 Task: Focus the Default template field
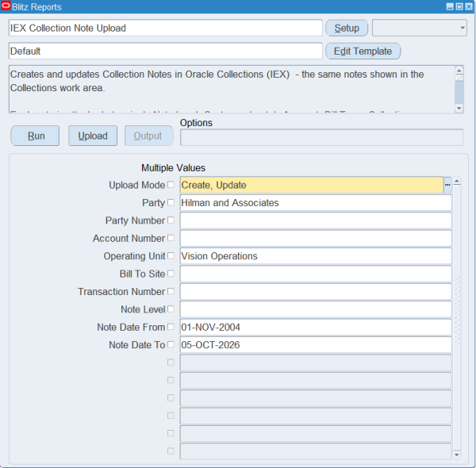tap(166, 51)
